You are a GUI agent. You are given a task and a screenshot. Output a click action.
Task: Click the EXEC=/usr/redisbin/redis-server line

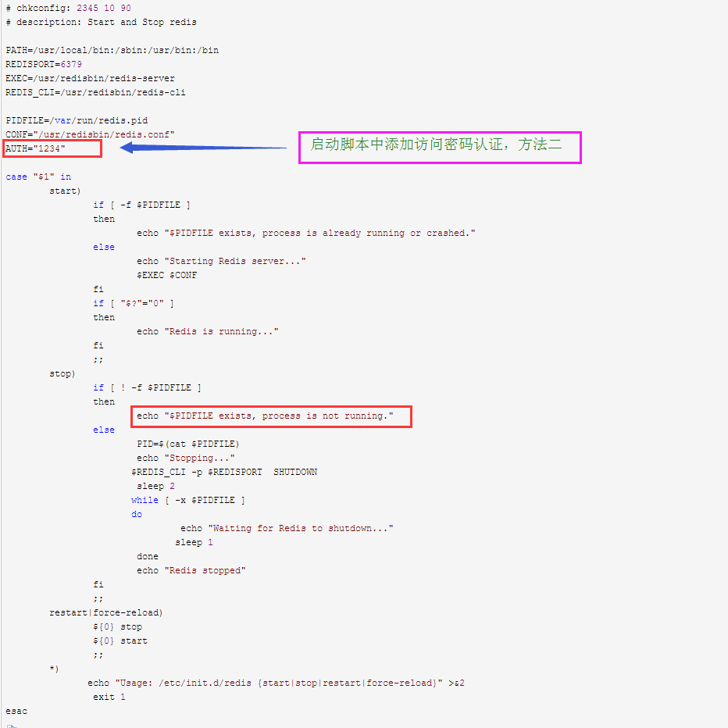(90, 78)
